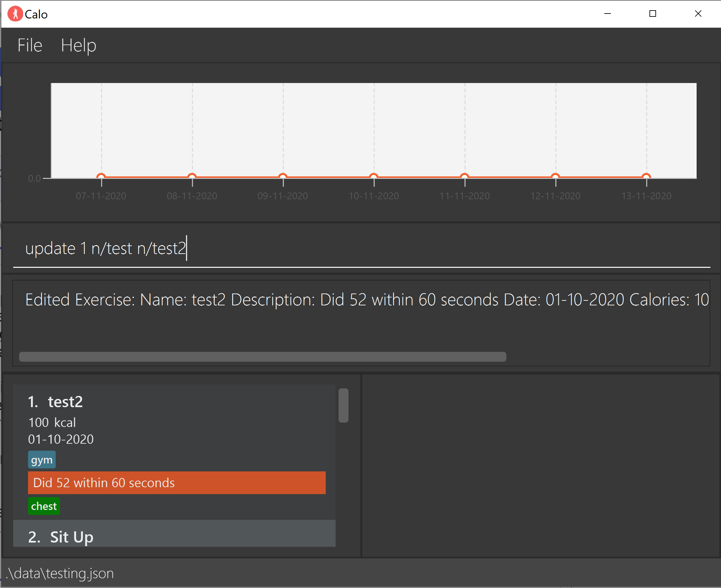
Task: Click the gym tag label
Action: (42, 460)
